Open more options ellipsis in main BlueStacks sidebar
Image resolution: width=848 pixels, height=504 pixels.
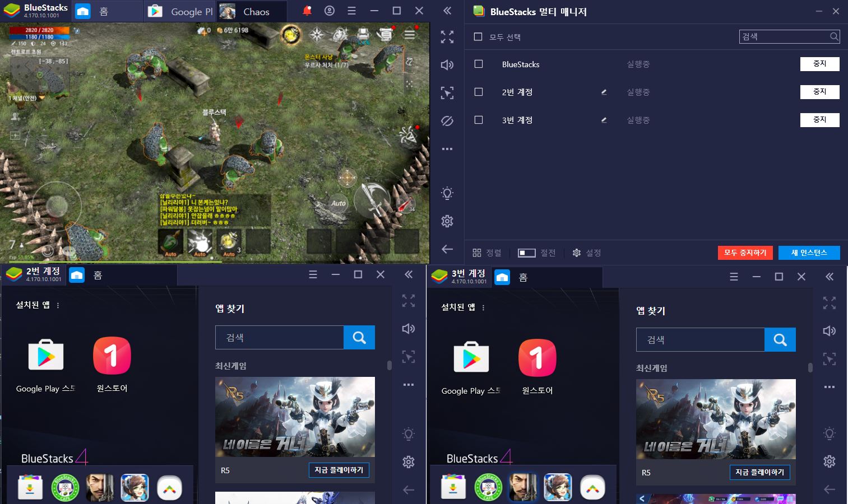coord(447,149)
